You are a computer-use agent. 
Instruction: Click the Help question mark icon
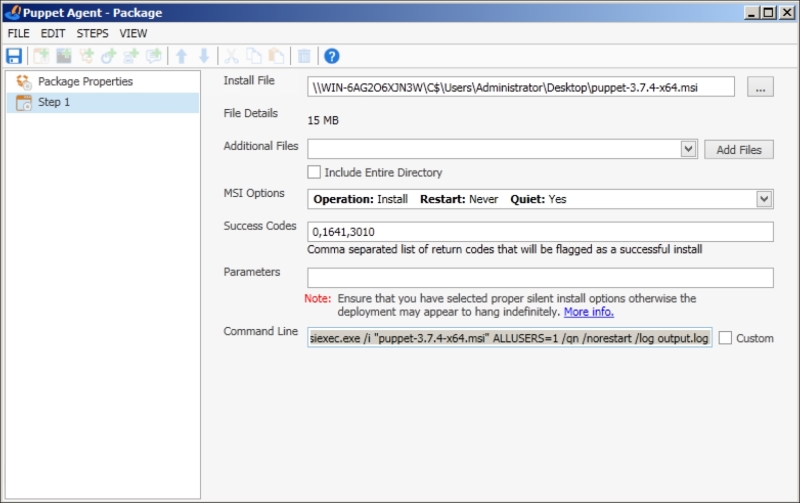tap(332, 56)
